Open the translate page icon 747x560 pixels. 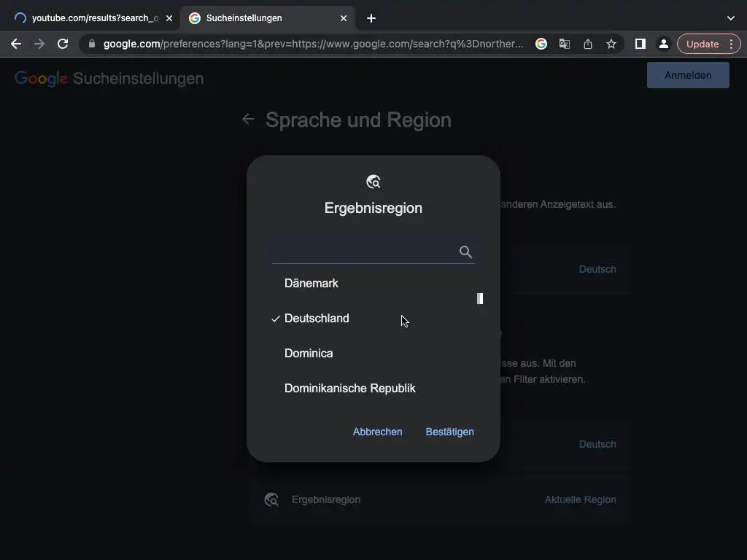coord(565,44)
